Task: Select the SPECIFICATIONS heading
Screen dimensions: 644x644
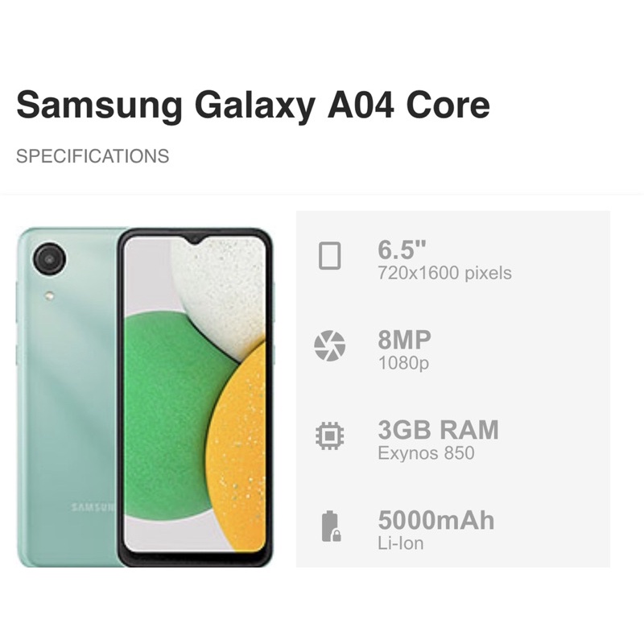Action: [93, 156]
